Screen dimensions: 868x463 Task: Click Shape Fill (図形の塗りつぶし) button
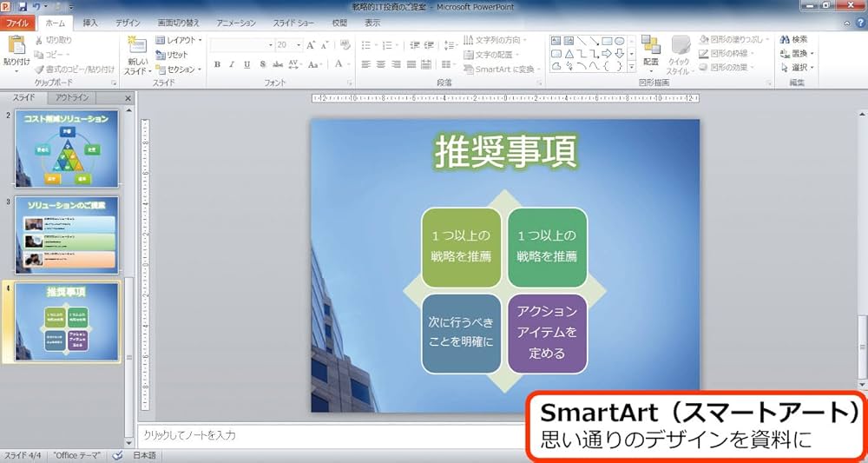(733, 39)
